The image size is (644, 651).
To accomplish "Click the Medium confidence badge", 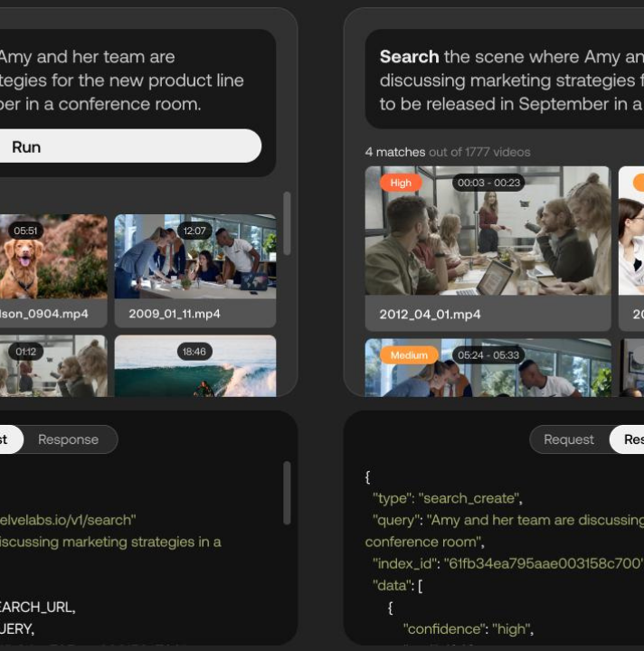I will pyautogui.click(x=409, y=355).
